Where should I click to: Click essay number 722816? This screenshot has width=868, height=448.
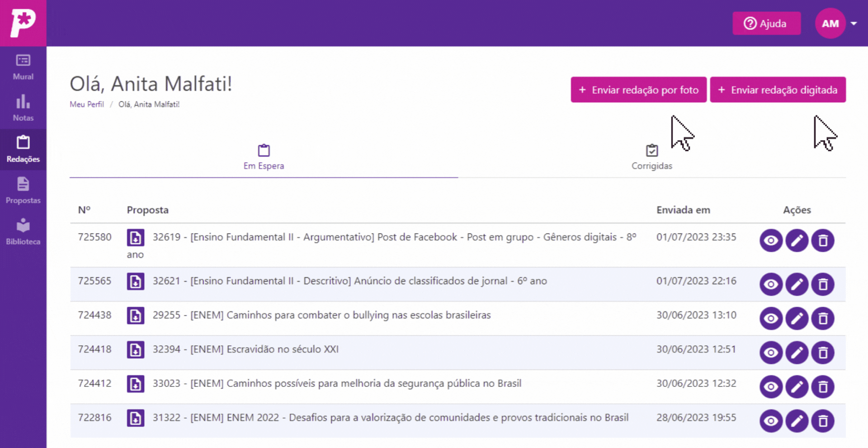[94, 418]
